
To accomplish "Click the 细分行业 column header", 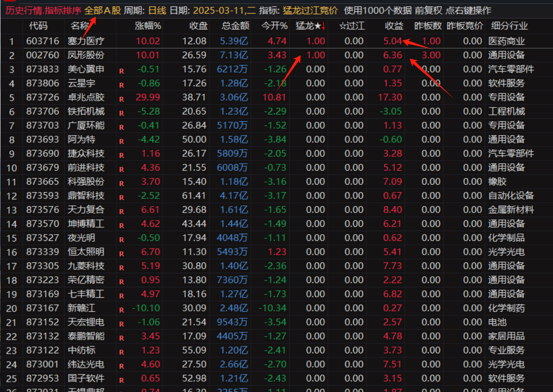I will pos(509,26).
